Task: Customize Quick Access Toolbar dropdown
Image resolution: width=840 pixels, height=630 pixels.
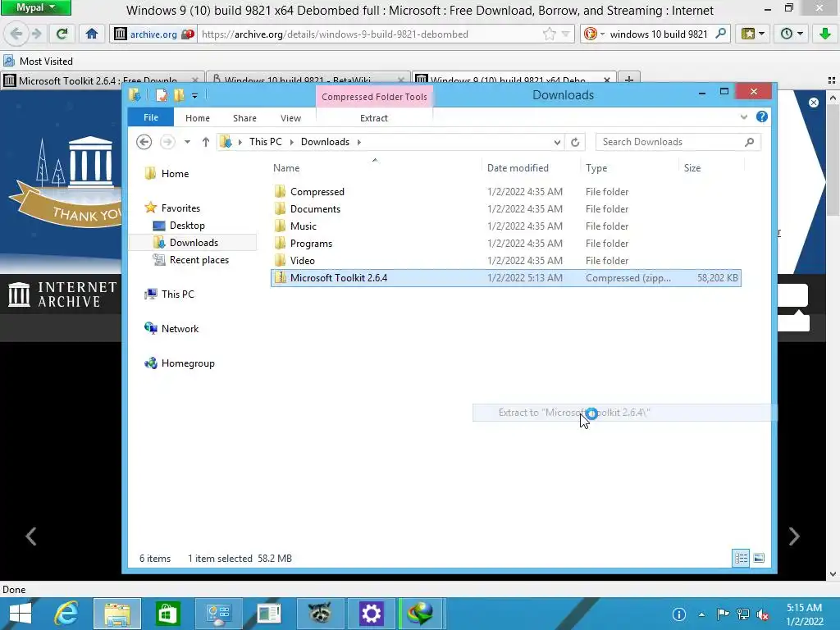Action: (195, 96)
